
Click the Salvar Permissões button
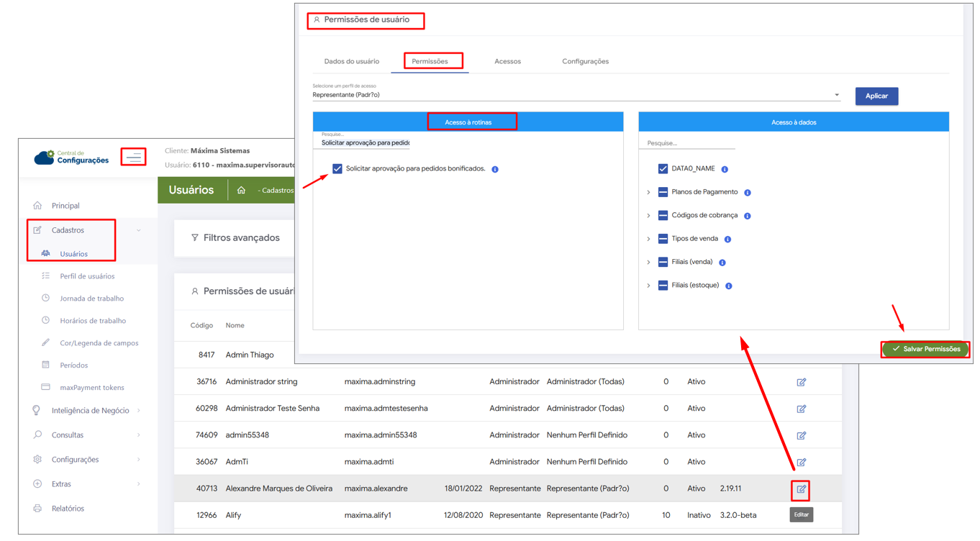click(925, 349)
